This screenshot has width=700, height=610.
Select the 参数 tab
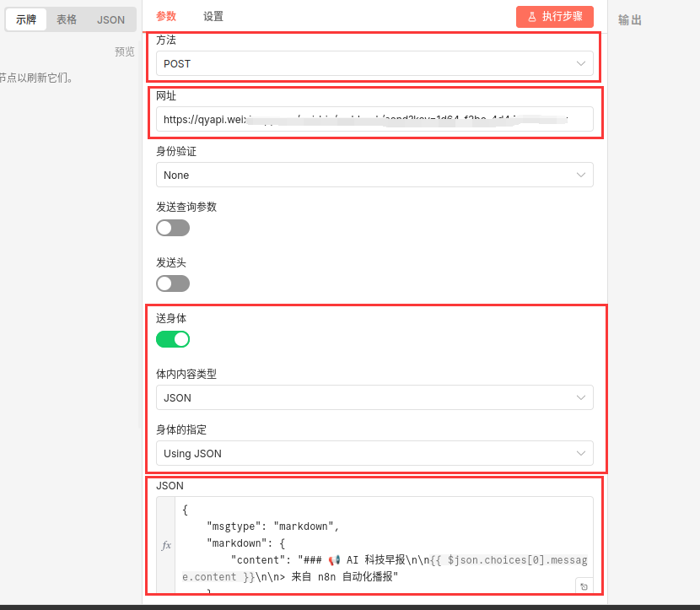[x=167, y=17]
